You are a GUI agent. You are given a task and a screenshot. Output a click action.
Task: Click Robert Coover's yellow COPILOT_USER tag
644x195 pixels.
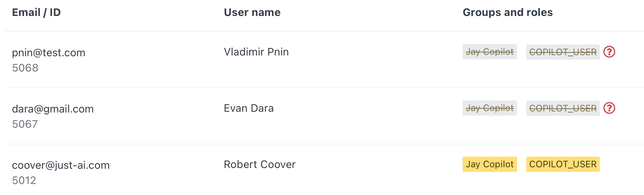(562, 164)
